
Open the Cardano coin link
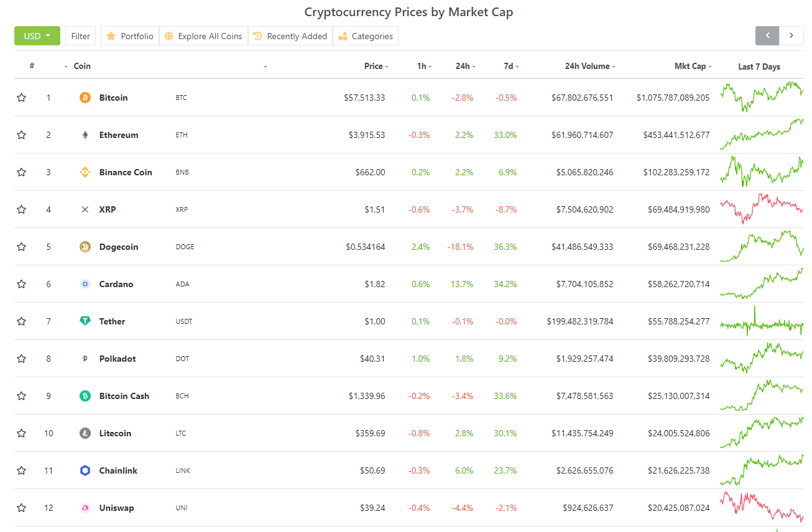point(116,284)
